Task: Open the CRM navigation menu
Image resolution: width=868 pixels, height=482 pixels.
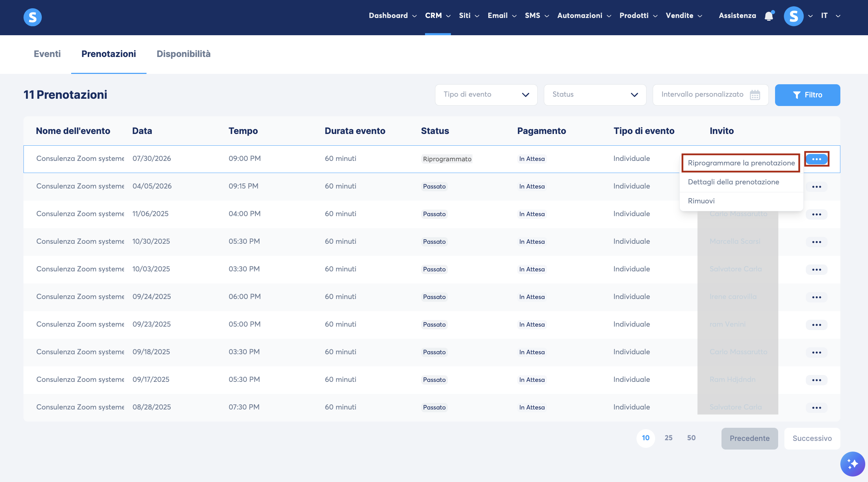Action: [437, 16]
